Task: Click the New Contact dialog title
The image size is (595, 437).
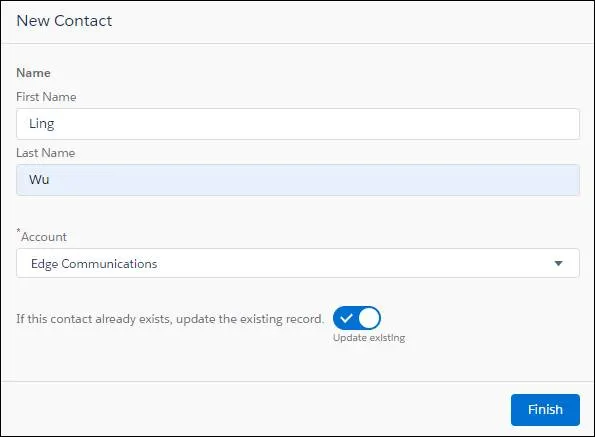Action: pyautogui.click(x=64, y=21)
